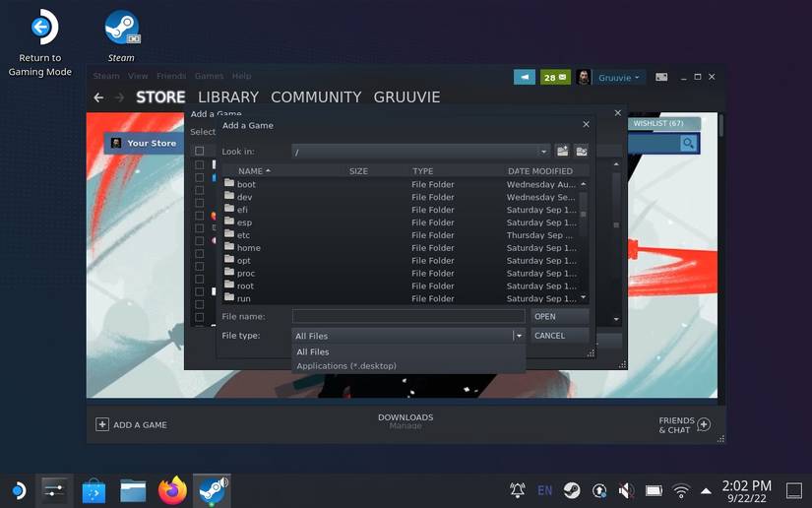Image resolution: width=812 pixels, height=508 pixels.
Task: Open the Games menu in Steam
Action: pyautogui.click(x=209, y=76)
